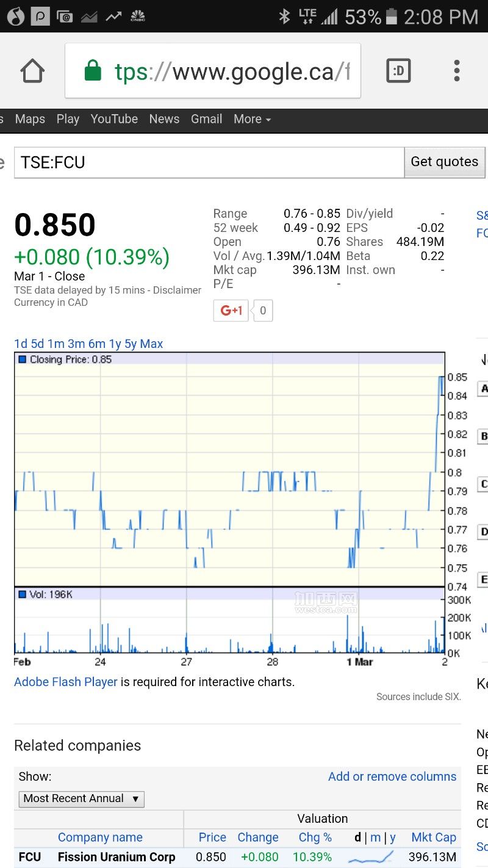Image resolution: width=488 pixels, height=868 pixels.
Task: Click the 396.13M market cap value in stats
Action: (x=316, y=270)
